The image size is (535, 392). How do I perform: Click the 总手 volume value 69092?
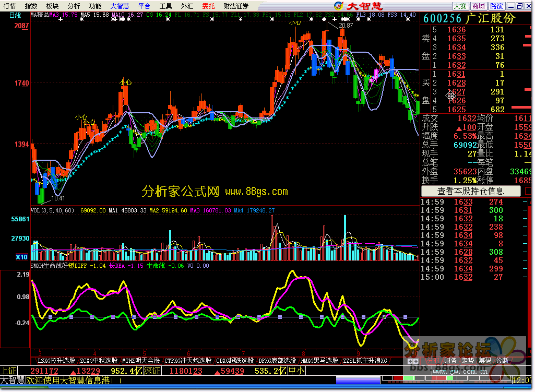[465, 145]
